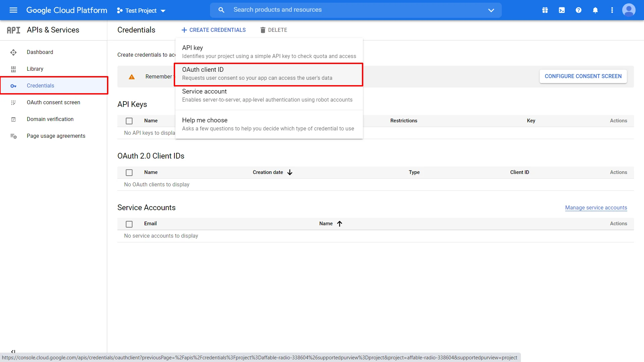Click the Client ID column header
The width and height of the screenshot is (644, 362).
(520, 172)
